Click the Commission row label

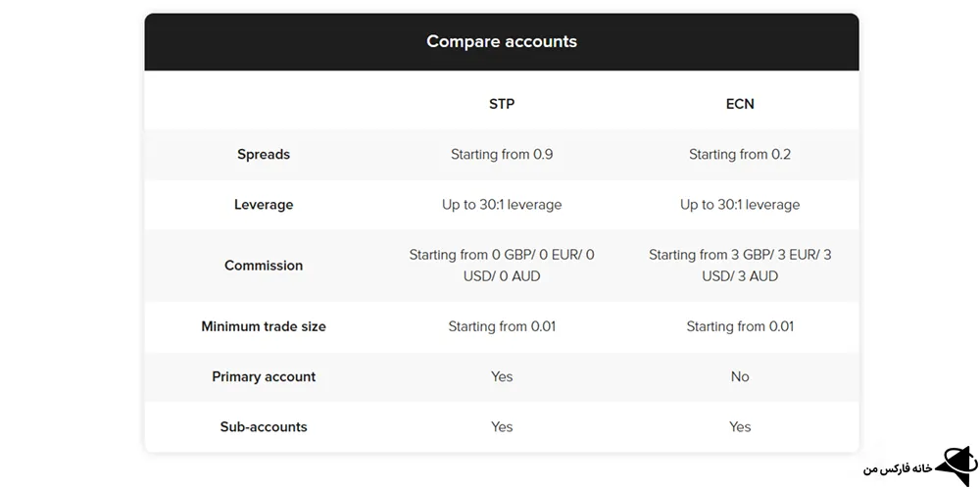264,266
